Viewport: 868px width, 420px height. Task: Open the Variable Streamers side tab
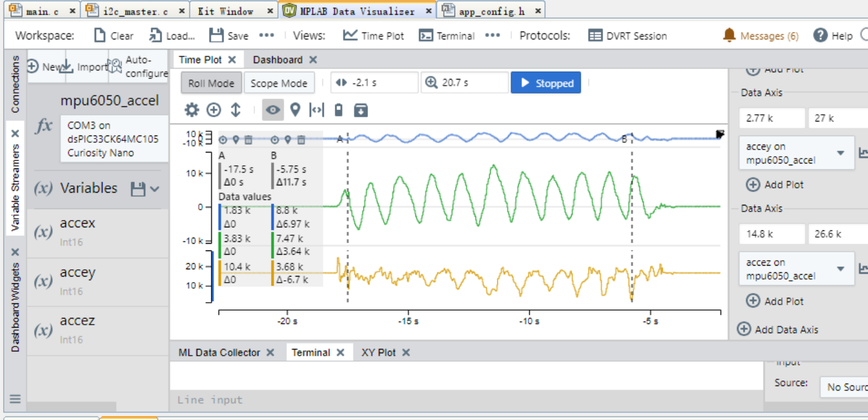tap(15, 188)
